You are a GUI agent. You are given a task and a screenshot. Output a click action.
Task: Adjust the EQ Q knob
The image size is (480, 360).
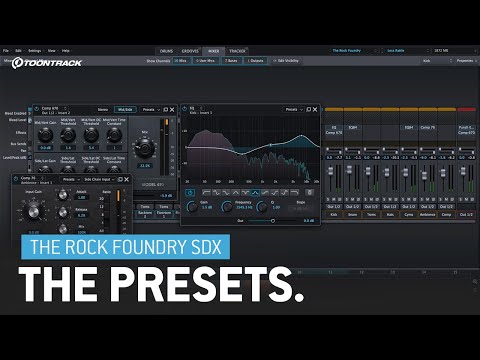point(262,207)
